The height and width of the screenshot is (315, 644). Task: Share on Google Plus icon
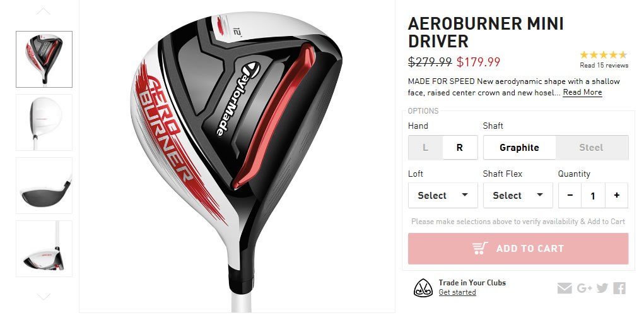pyautogui.click(x=584, y=288)
